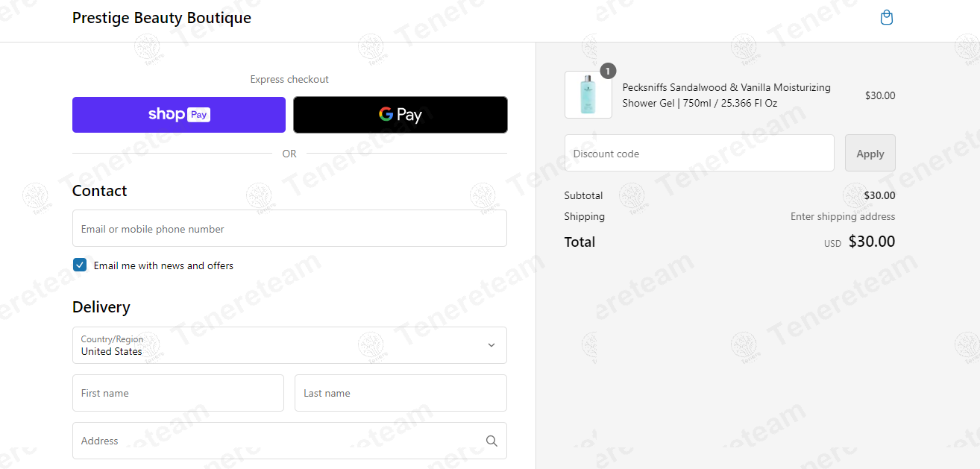Viewport: 980px width, 469px height.
Task: Apply the discount code
Action: [870, 153]
